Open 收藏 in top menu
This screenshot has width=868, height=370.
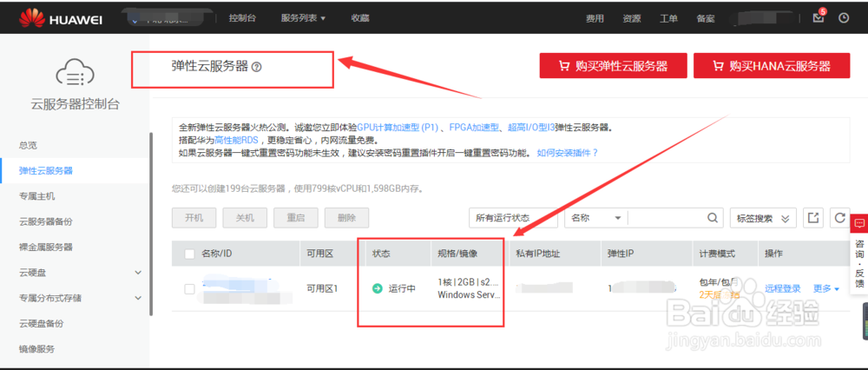[360, 17]
